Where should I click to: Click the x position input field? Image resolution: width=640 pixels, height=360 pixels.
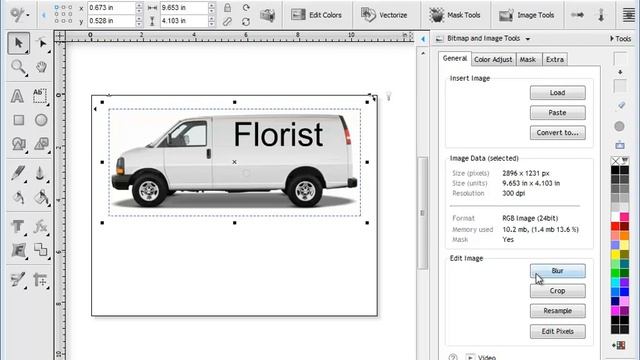click(x=111, y=8)
